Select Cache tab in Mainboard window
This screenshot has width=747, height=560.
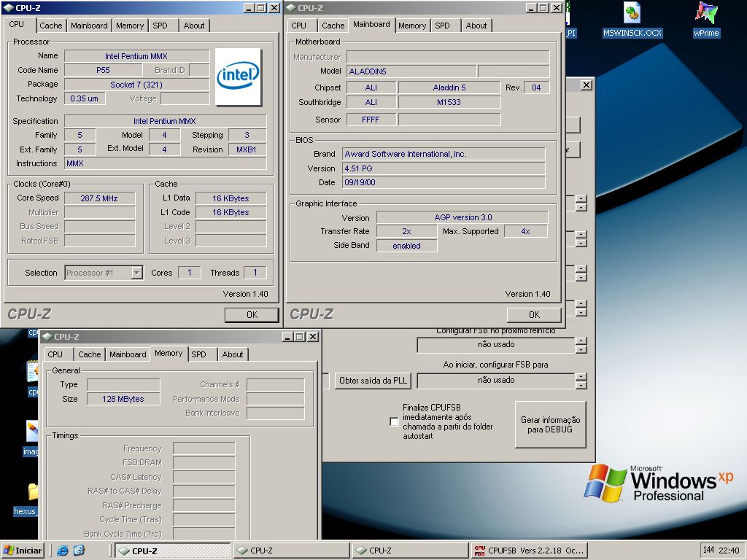[x=333, y=26]
